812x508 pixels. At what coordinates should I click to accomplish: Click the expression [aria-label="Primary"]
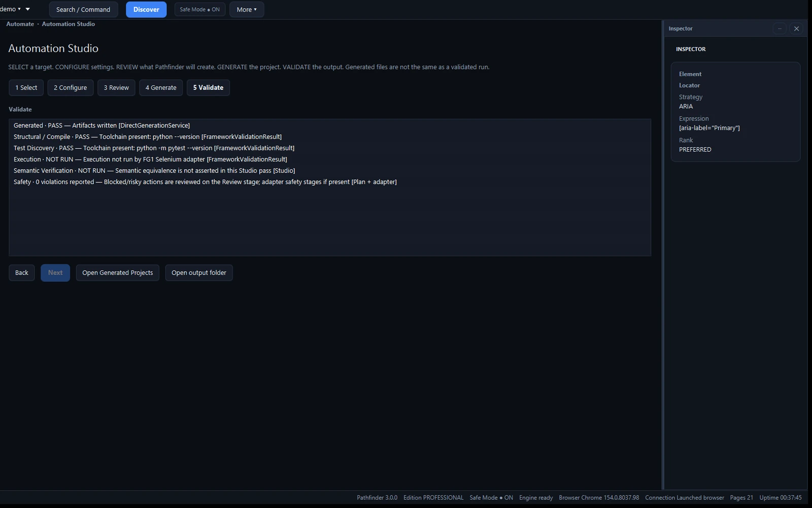[709, 128]
